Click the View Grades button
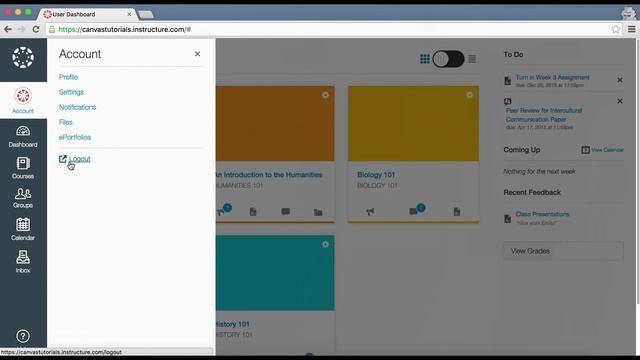640x360 pixels. [563, 251]
